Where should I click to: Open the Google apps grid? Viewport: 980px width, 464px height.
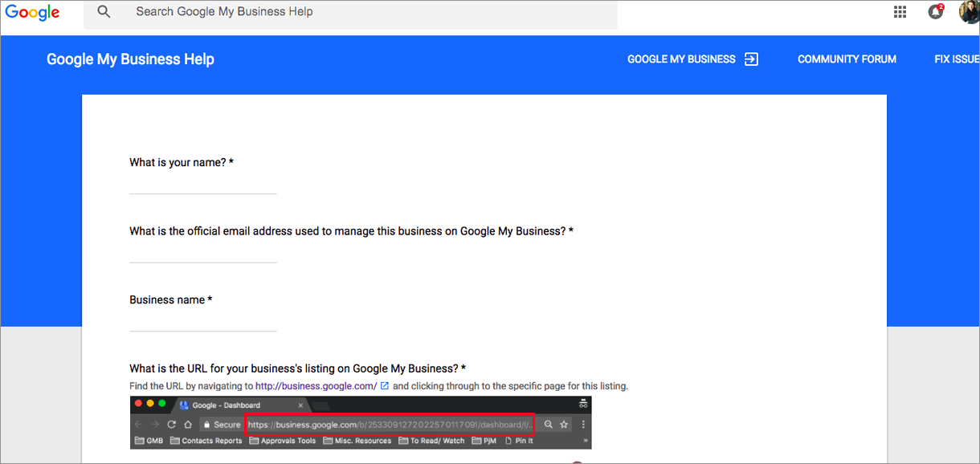(x=900, y=11)
